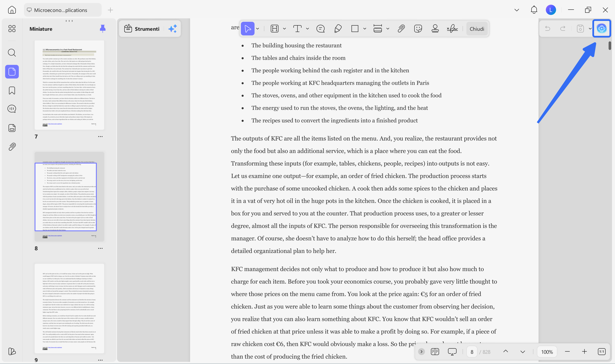Open more options for page 9 thumbnail
This screenshot has height=364, width=615.
100,360
